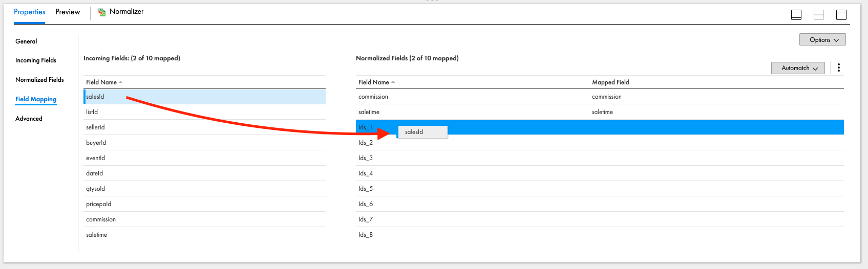Click the Mapped Field column header
Viewport: 868px width, 269px height.
(x=610, y=82)
